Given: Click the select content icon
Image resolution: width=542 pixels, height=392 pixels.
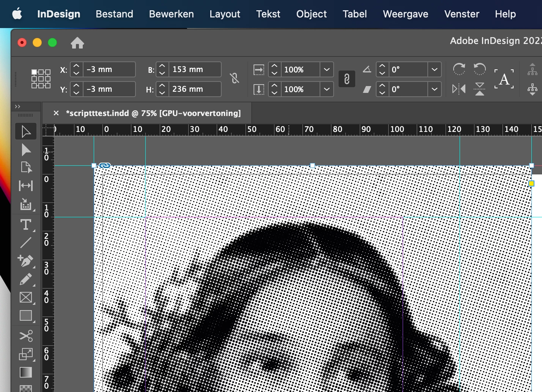Looking at the screenshot, I should point(533,89).
